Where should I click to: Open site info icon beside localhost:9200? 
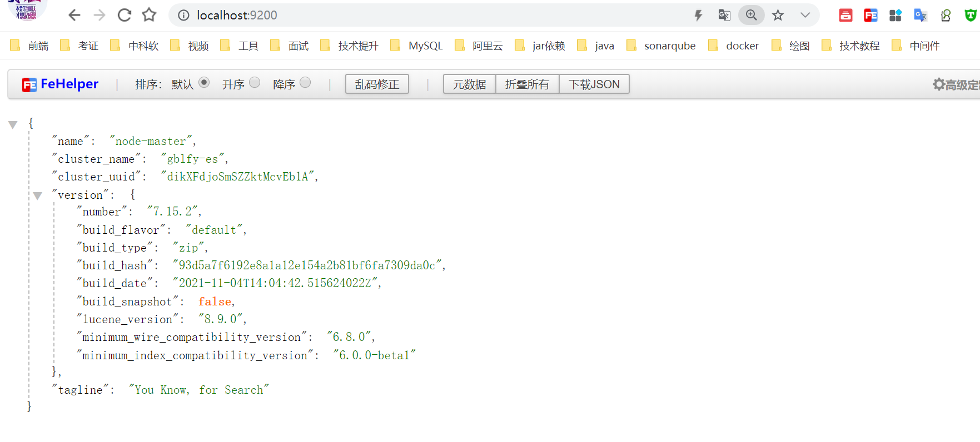183,16
